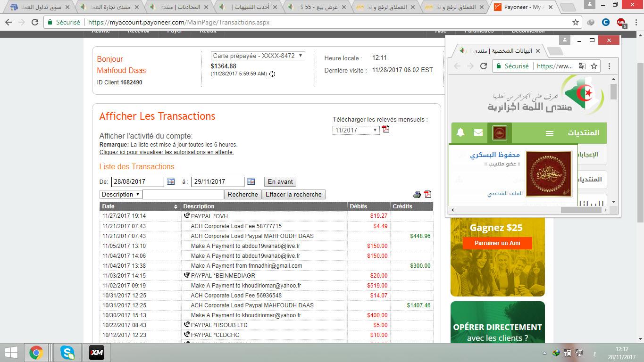This screenshot has width=644, height=362.
Task: Expand the Description search filter dropdown
Action: click(121, 194)
